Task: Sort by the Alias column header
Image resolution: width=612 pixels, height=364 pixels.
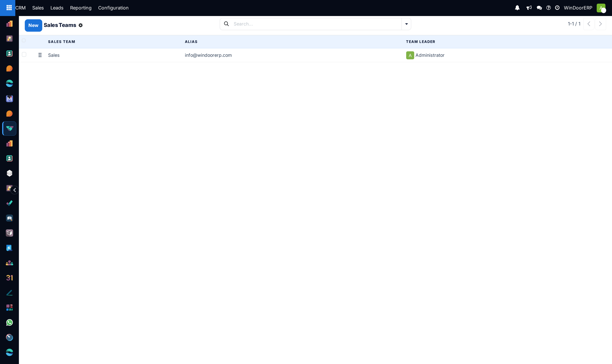Action: point(191,42)
